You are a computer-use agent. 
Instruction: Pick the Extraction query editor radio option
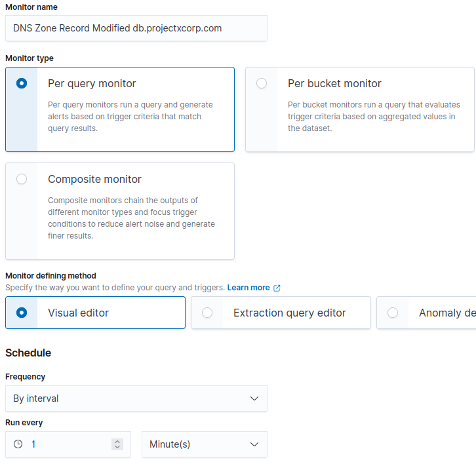pyautogui.click(x=207, y=313)
